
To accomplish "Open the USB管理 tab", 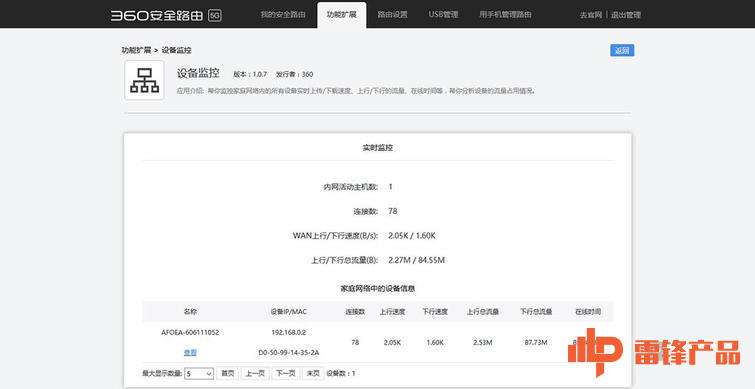I will pyautogui.click(x=443, y=14).
